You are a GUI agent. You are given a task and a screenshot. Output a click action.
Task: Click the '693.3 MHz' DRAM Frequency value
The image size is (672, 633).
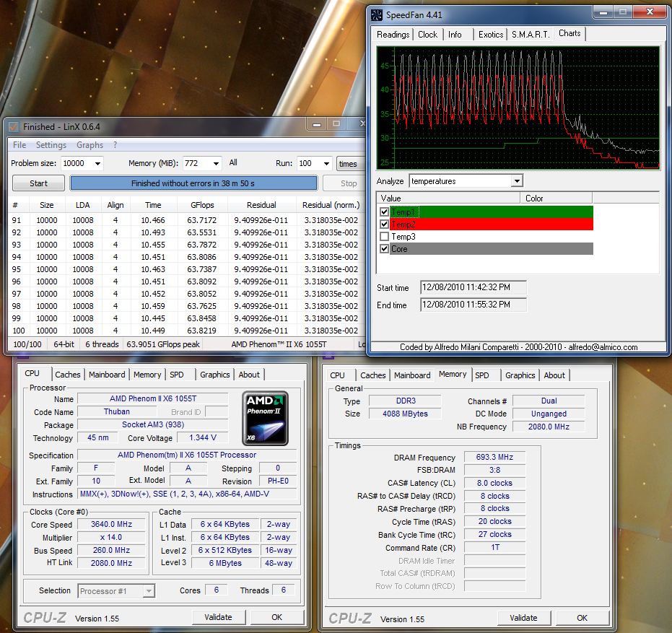(494, 458)
